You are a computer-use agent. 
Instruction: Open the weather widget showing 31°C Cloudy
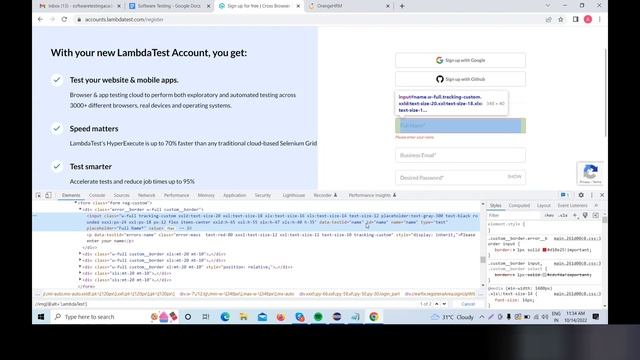pos(452,317)
